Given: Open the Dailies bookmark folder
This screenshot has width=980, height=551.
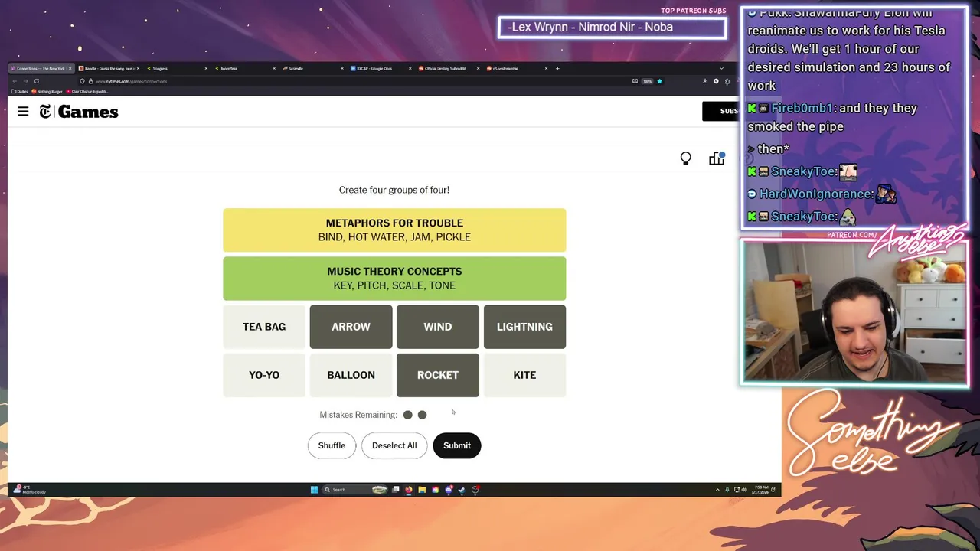Looking at the screenshot, I should [x=19, y=91].
